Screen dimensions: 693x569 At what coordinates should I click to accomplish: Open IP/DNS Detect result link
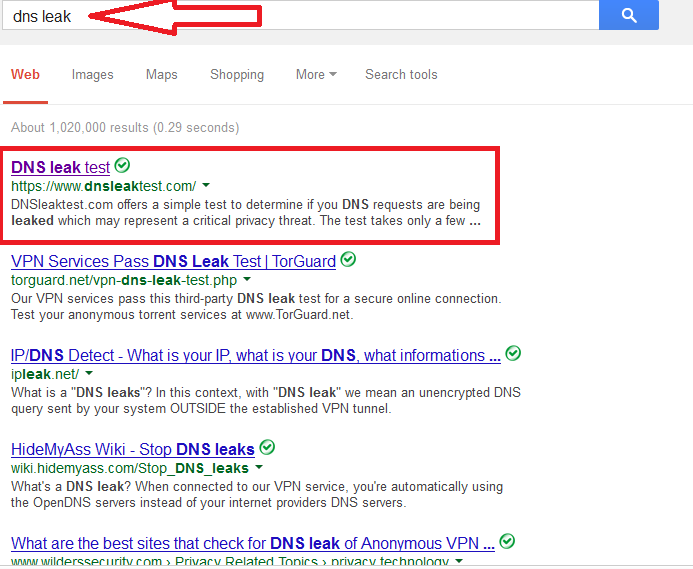(256, 355)
